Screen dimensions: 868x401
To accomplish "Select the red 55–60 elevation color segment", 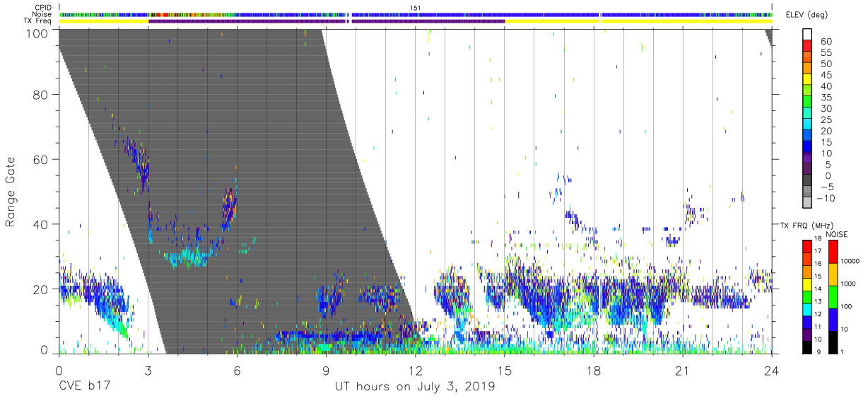I will 807,46.
